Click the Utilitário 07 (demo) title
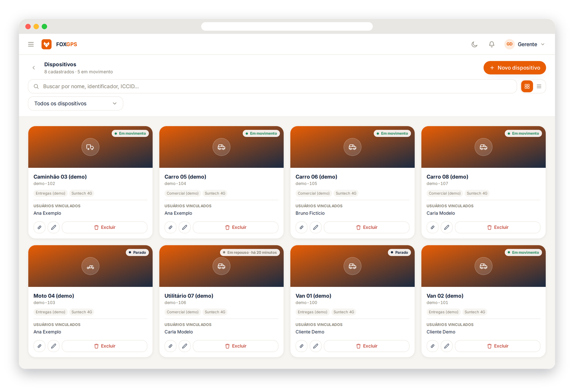Viewport: 574px width, 392px height. (x=189, y=296)
